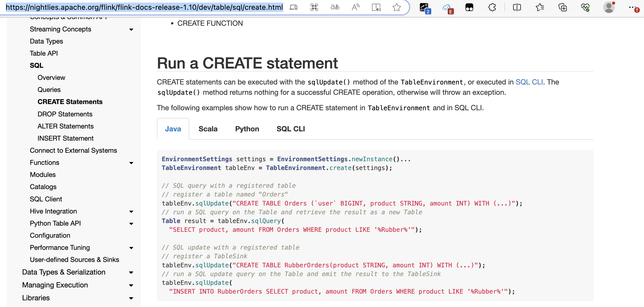The height and width of the screenshot is (307, 644).
Task: Expand Python Table API section arrow
Action: 131,224
